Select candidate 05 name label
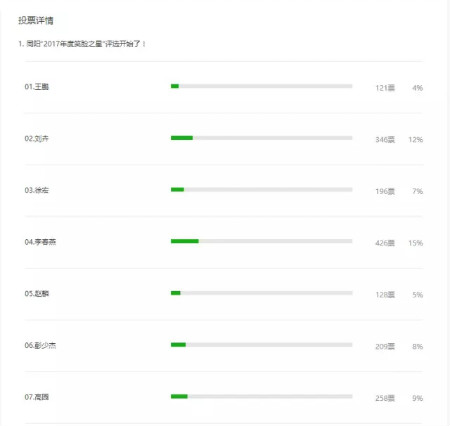 pyautogui.click(x=37, y=293)
